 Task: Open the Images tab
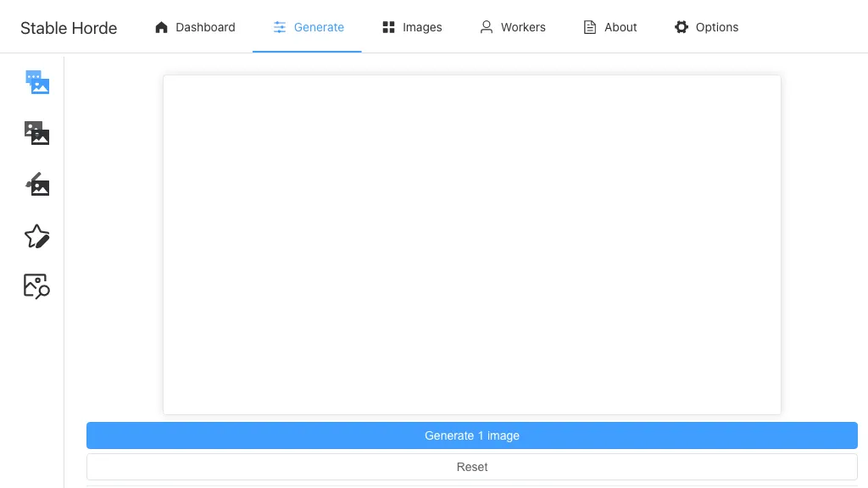421,26
